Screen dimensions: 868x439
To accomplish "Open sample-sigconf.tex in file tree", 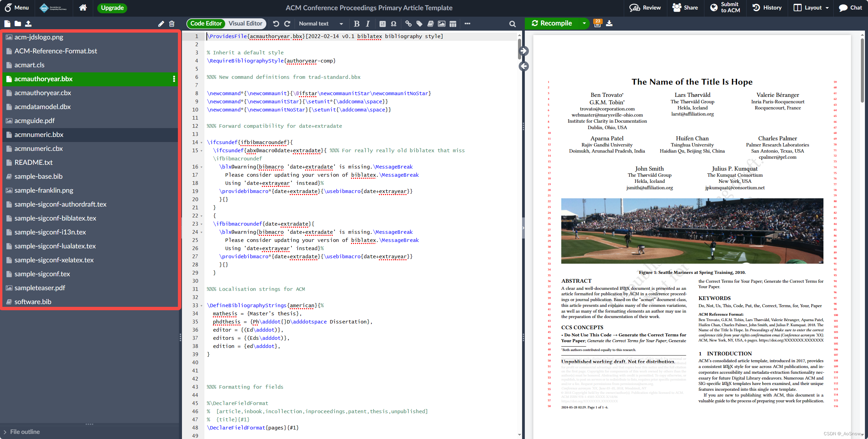I will click(42, 274).
